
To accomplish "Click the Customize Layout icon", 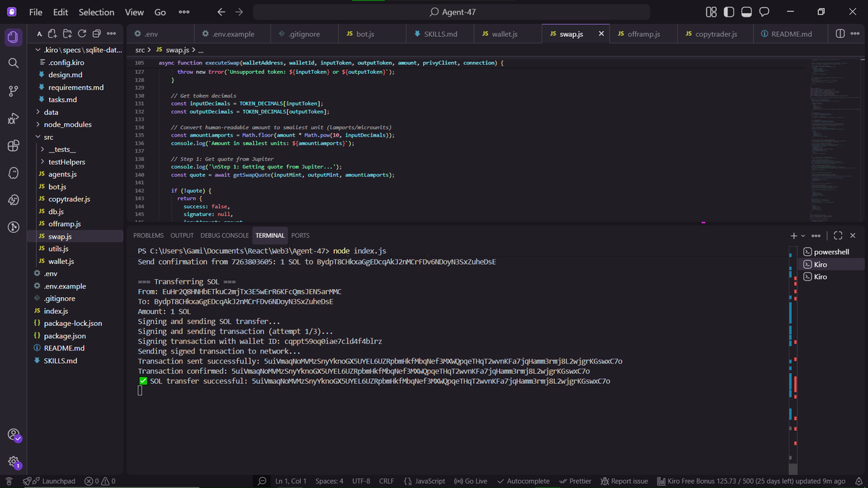I will 712,12.
